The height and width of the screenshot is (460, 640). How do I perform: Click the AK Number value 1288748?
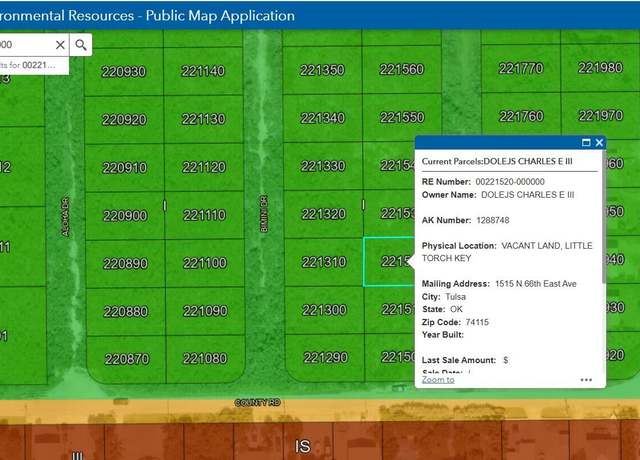pos(493,220)
